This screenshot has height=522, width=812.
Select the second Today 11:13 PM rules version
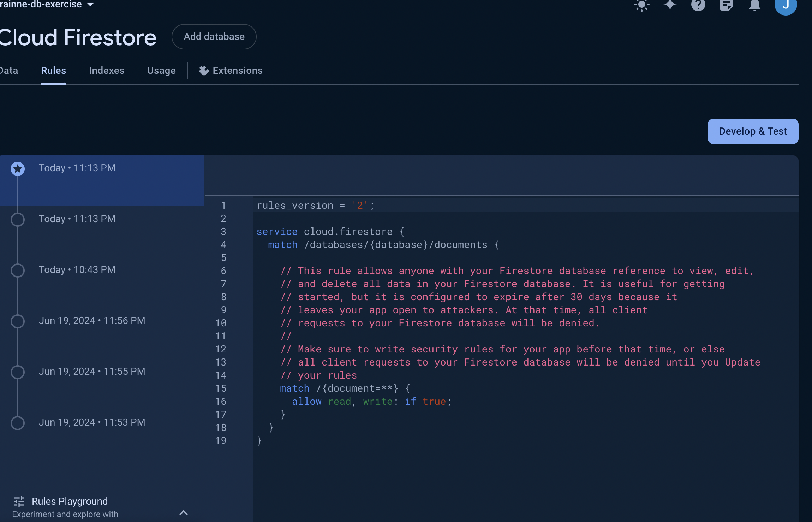pyautogui.click(x=102, y=232)
